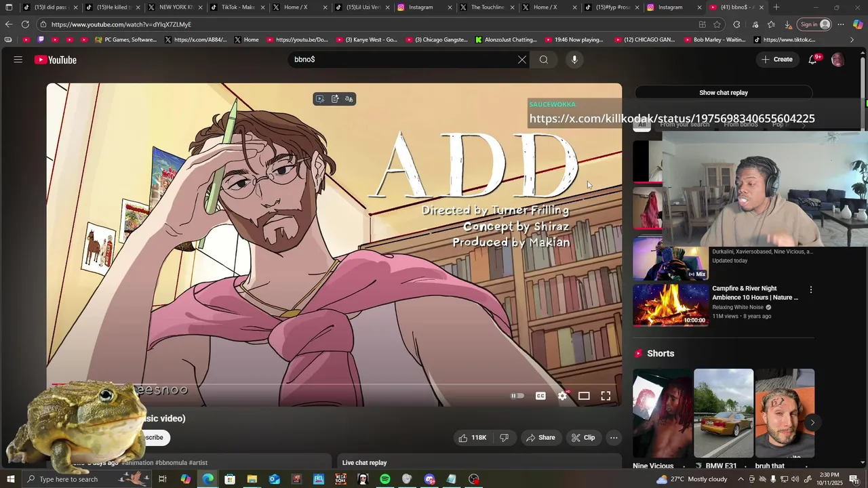Show chat replay
Screen dimensions: 868x488
click(x=724, y=93)
